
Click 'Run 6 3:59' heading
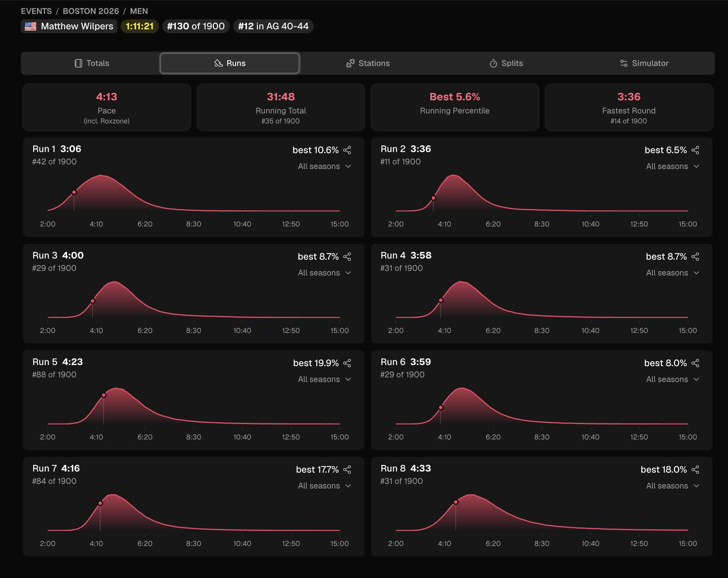coord(406,362)
